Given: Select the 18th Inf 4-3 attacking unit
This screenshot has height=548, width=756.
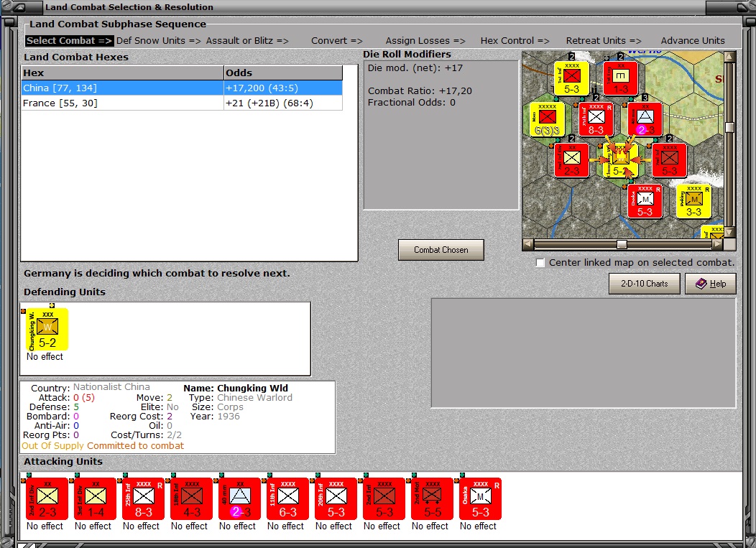Looking at the screenshot, I should [191, 499].
